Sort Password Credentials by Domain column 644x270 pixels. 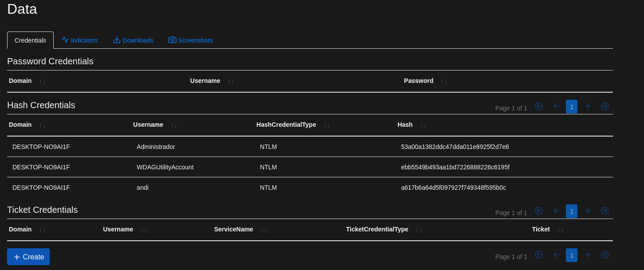click(x=42, y=81)
